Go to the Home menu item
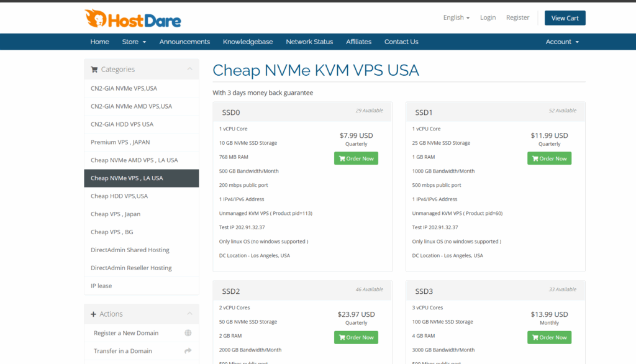 [x=100, y=42]
